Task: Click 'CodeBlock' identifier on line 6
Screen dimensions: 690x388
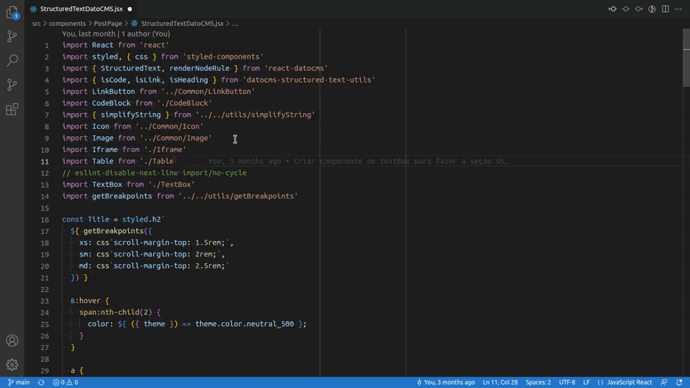Action: [111, 103]
